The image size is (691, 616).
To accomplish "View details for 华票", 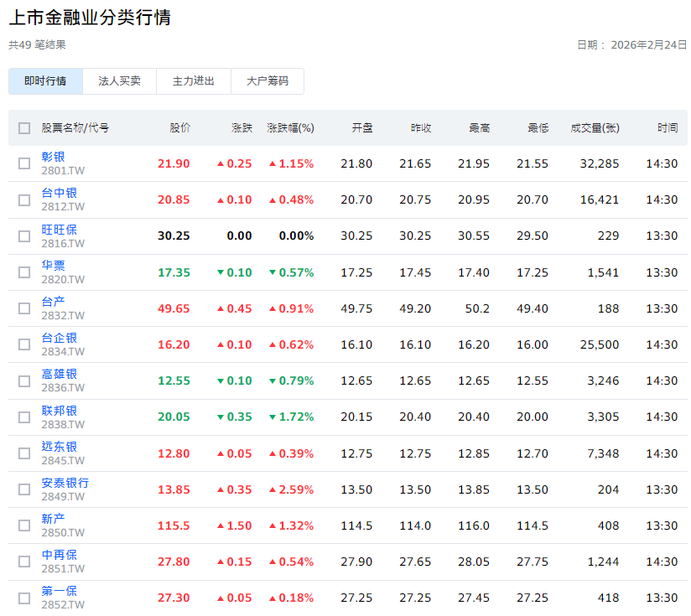I will pyautogui.click(x=54, y=264).
